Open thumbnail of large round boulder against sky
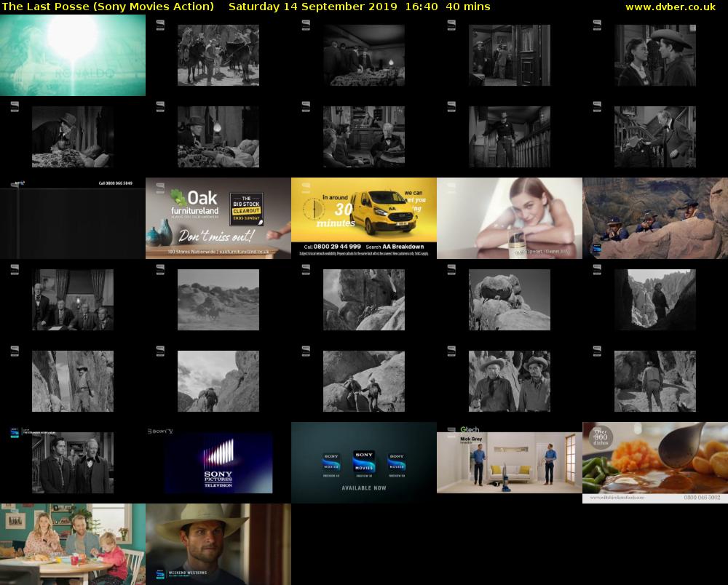This screenshot has height=585, width=728. pos(510,300)
